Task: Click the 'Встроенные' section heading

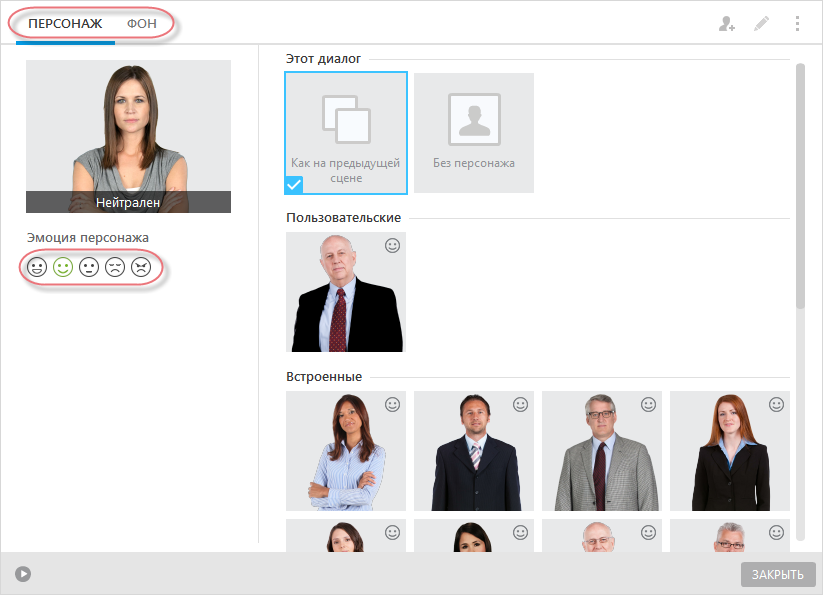Action: [324, 377]
